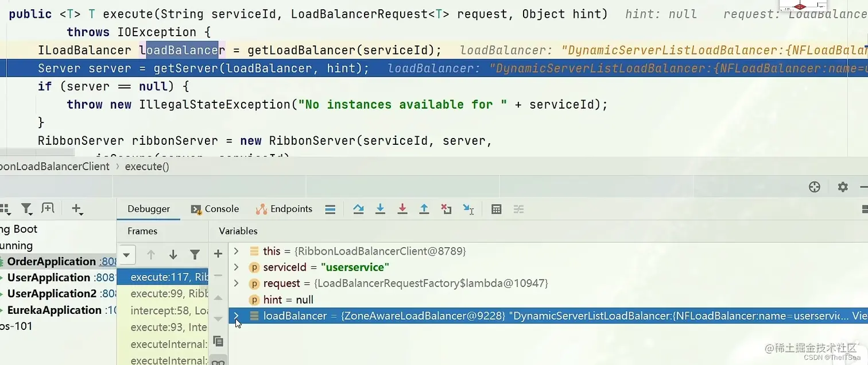868x365 pixels.
Task: Select the execute:93 stack frame
Action: coord(162,327)
